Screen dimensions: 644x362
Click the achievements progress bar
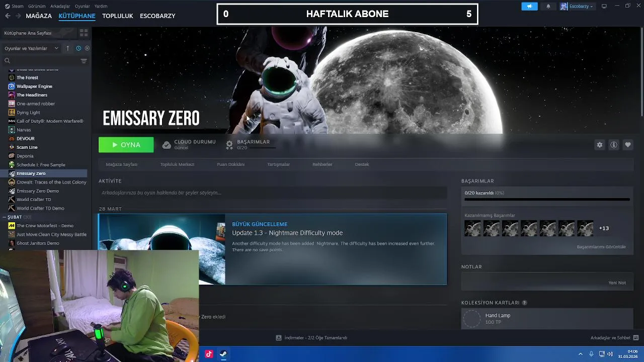click(x=547, y=200)
